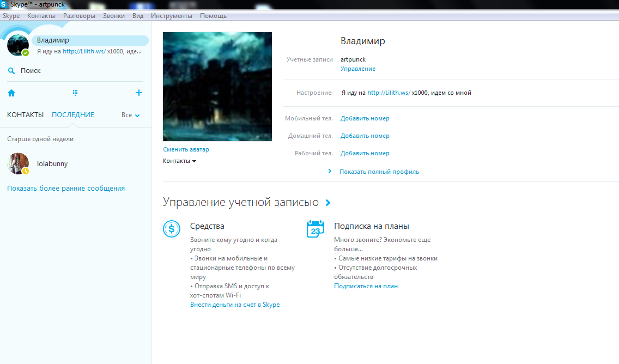Click the artpunck account name
Screen dimensions: 619x364
[x=353, y=59]
